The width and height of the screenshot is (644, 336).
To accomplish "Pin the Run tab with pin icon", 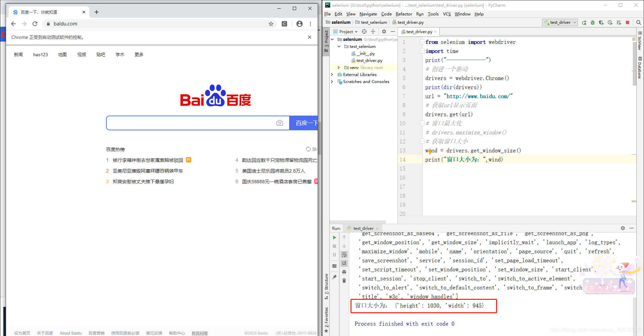I will 334,277.
